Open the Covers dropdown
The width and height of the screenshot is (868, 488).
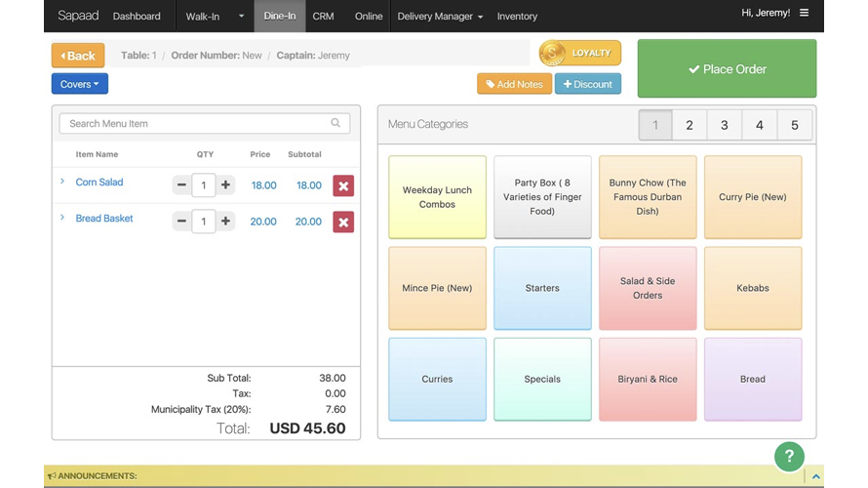[x=79, y=85]
